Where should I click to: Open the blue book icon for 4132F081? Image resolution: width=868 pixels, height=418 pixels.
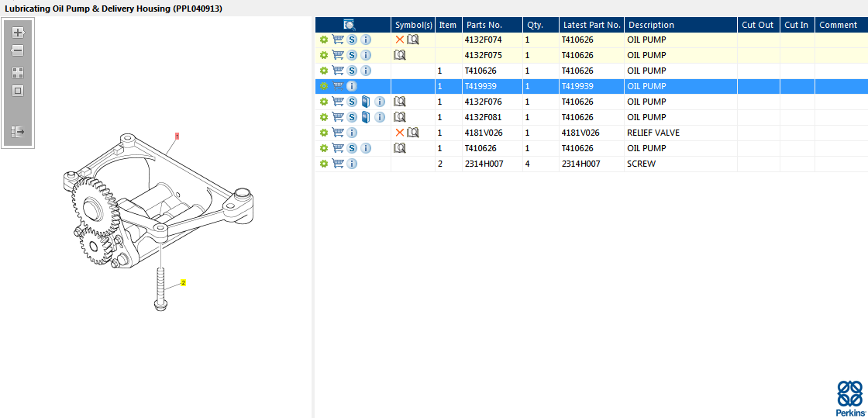point(365,117)
